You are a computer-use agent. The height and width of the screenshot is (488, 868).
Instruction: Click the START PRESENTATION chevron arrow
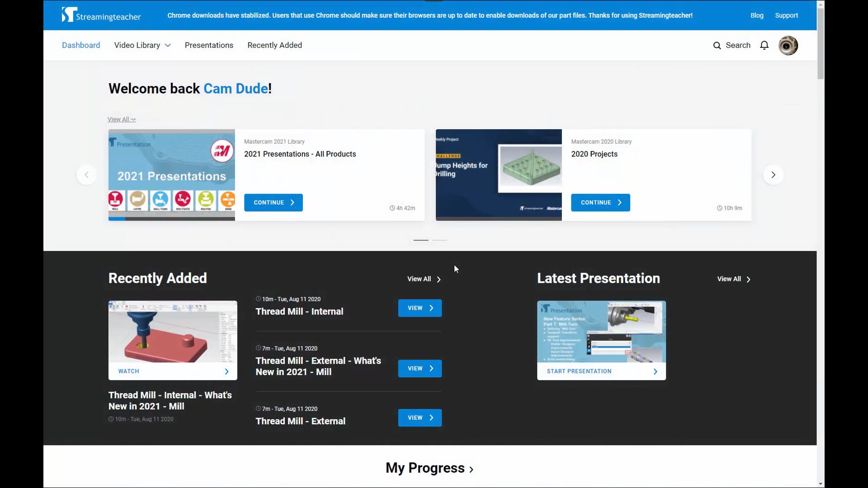[656, 371]
